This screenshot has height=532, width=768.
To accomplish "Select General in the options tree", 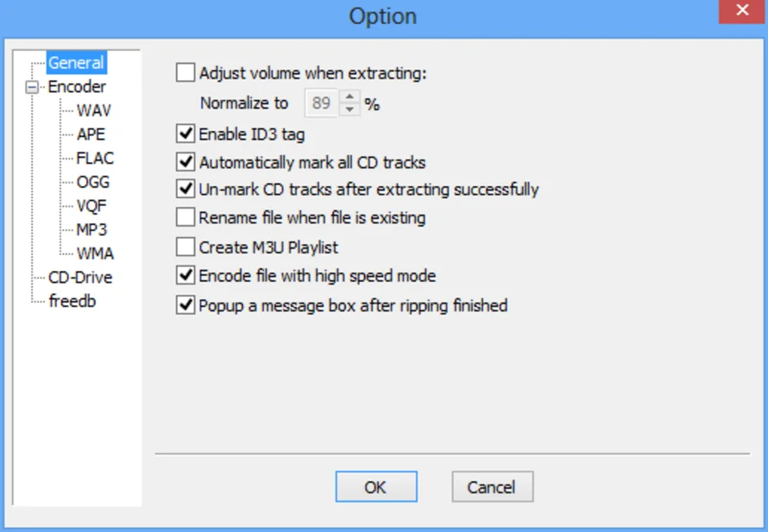I will pyautogui.click(x=76, y=63).
